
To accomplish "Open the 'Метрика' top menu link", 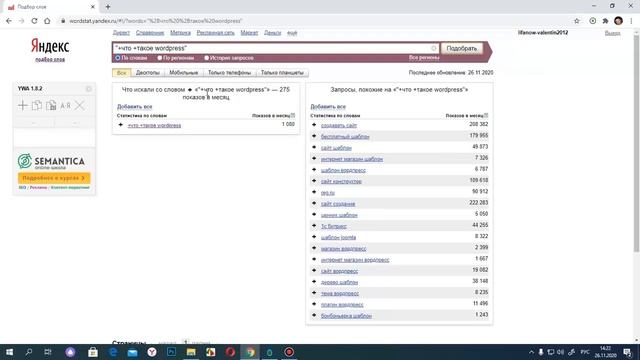I will [180, 33].
